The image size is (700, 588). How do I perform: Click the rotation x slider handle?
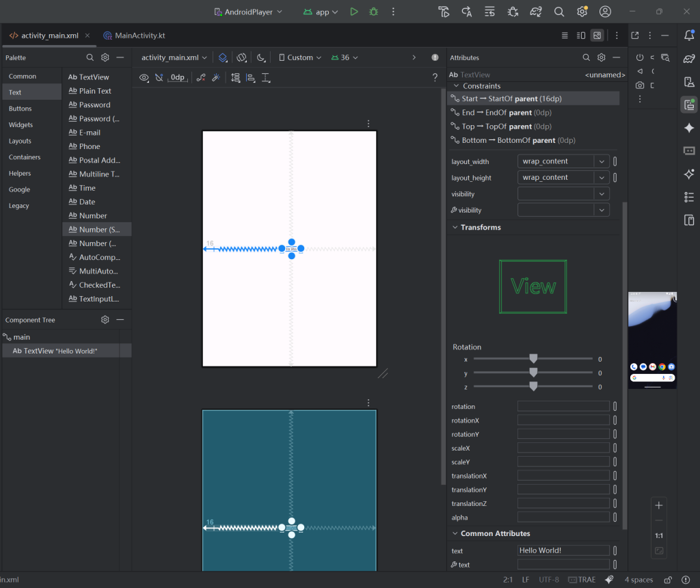click(533, 359)
